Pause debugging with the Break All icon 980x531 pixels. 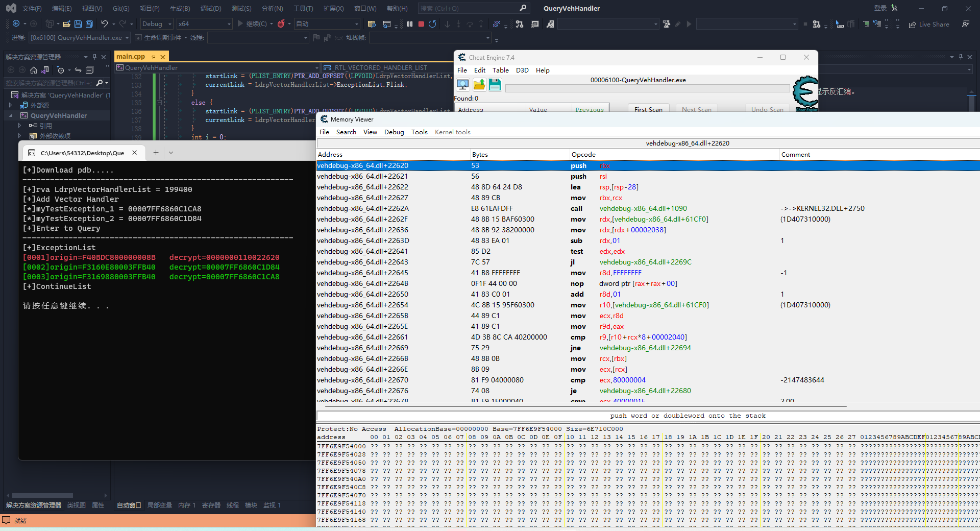(410, 24)
